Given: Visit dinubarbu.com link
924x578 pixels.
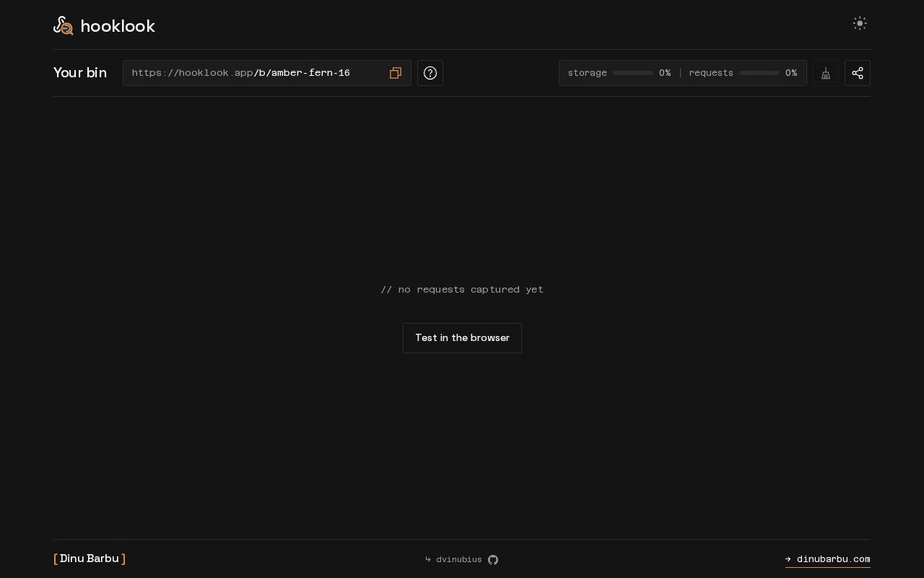Looking at the screenshot, I should (828, 559).
